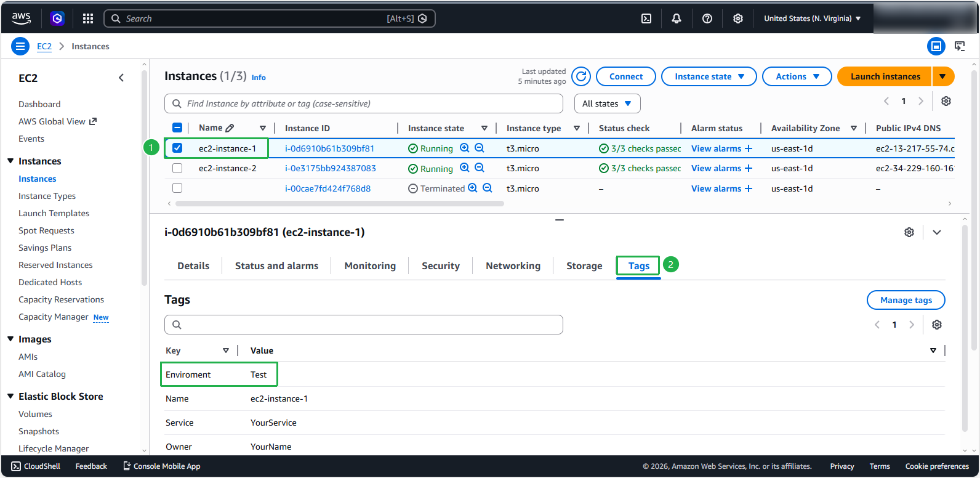Screen dimensions: 980x478
Task: Switch to the Storage tab
Action: click(584, 266)
